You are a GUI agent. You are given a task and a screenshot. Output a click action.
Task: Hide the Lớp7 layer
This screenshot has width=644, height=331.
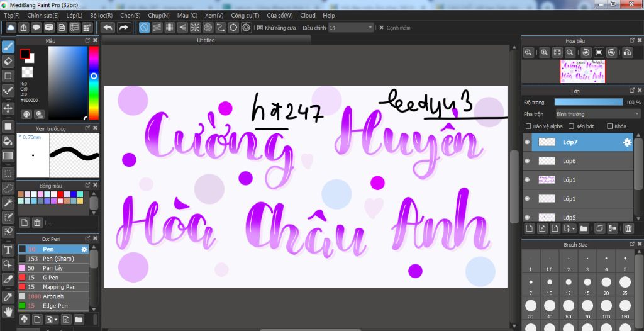(x=528, y=142)
